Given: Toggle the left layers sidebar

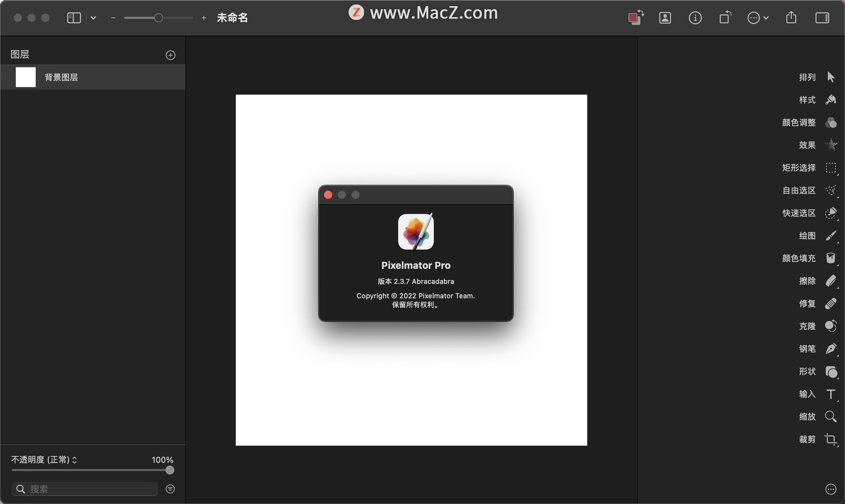Looking at the screenshot, I should point(74,18).
